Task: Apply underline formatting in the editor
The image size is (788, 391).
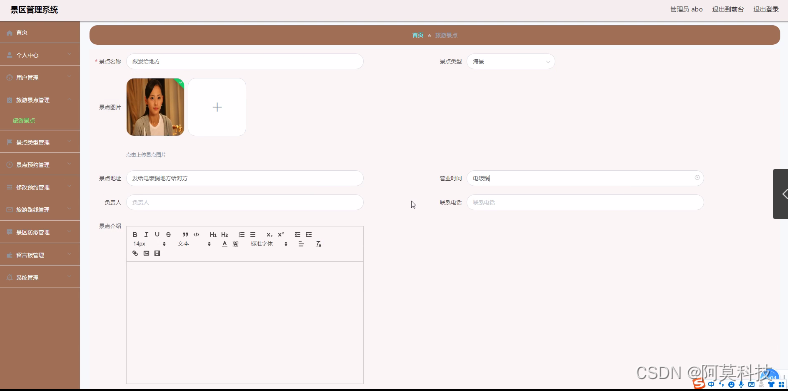Action: click(157, 235)
